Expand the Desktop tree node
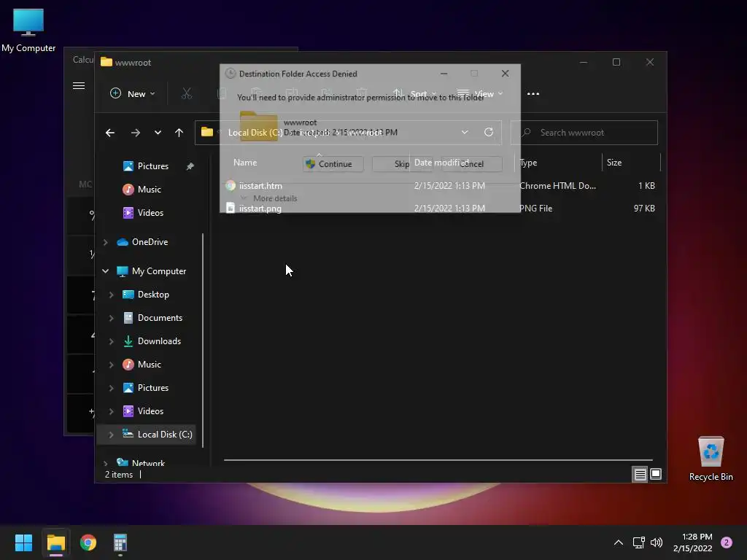Viewport: 747px width, 560px height. pyautogui.click(x=111, y=295)
